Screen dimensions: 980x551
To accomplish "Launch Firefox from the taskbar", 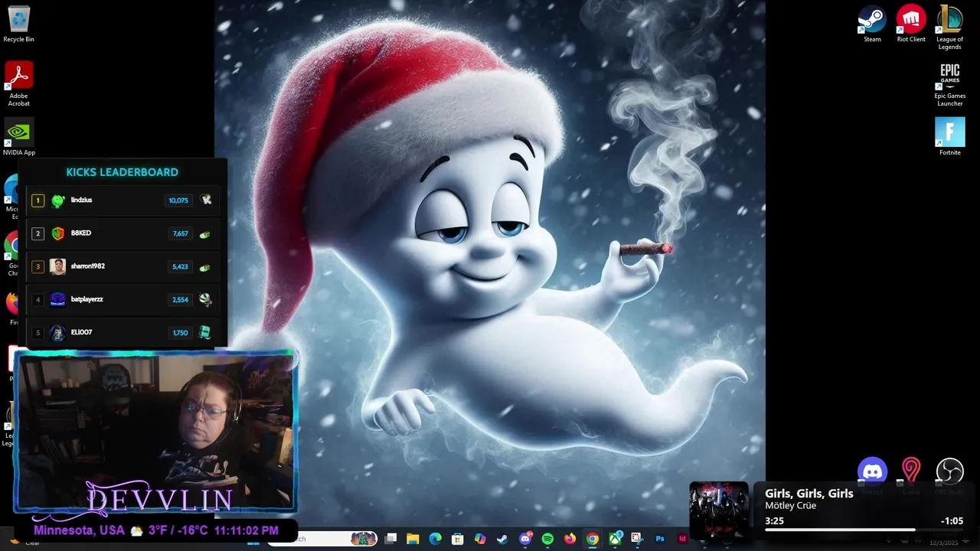I will pyautogui.click(x=570, y=539).
